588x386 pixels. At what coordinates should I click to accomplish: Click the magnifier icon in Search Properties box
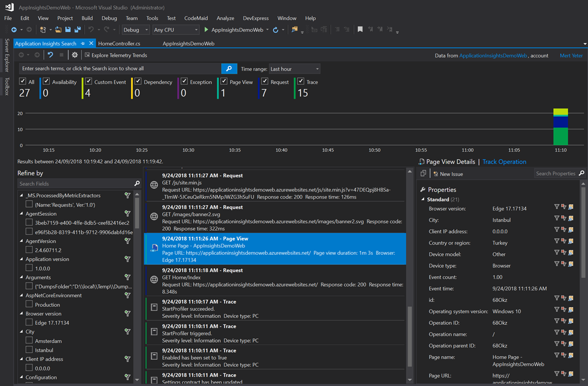pos(581,173)
